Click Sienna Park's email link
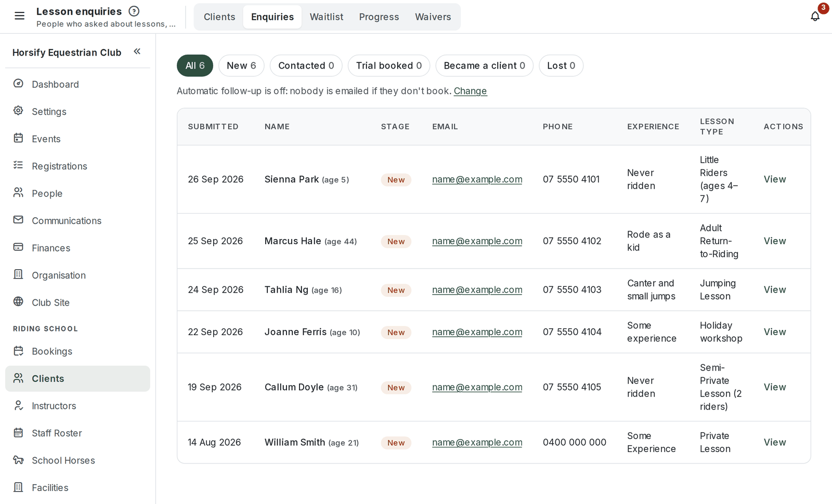Screen dimensions: 832x504 (x=477, y=179)
